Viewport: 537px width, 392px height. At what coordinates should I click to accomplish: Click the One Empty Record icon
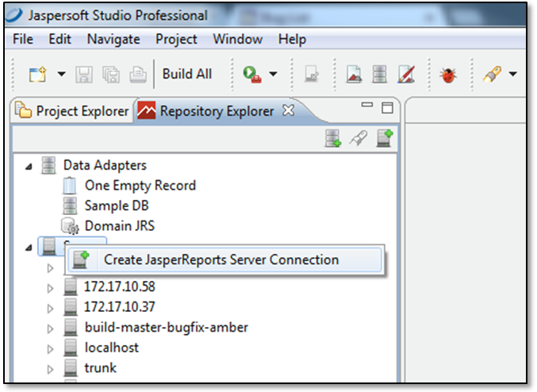coord(70,186)
